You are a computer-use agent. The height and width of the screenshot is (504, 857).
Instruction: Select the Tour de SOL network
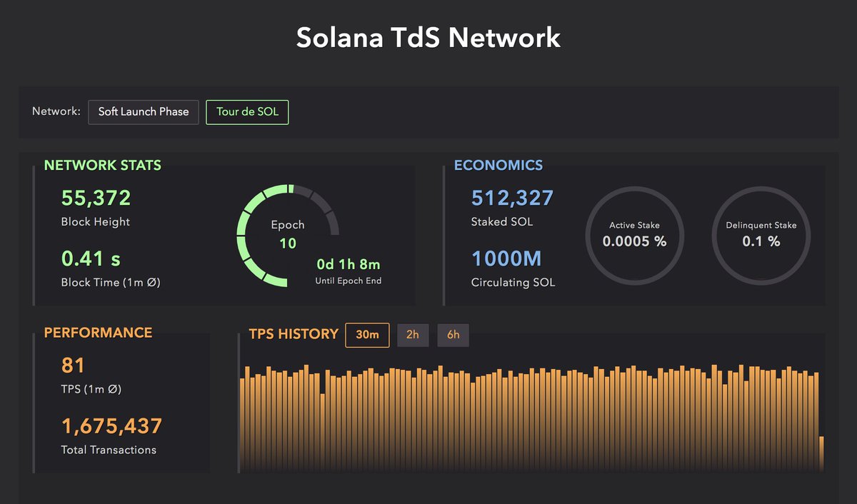(247, 112)
